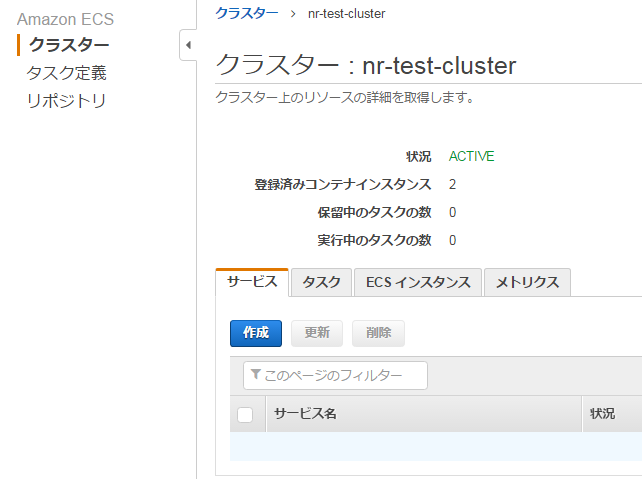Sort by the 状況 column header
This screenshot has width=642, height=479.
point(613,413)
